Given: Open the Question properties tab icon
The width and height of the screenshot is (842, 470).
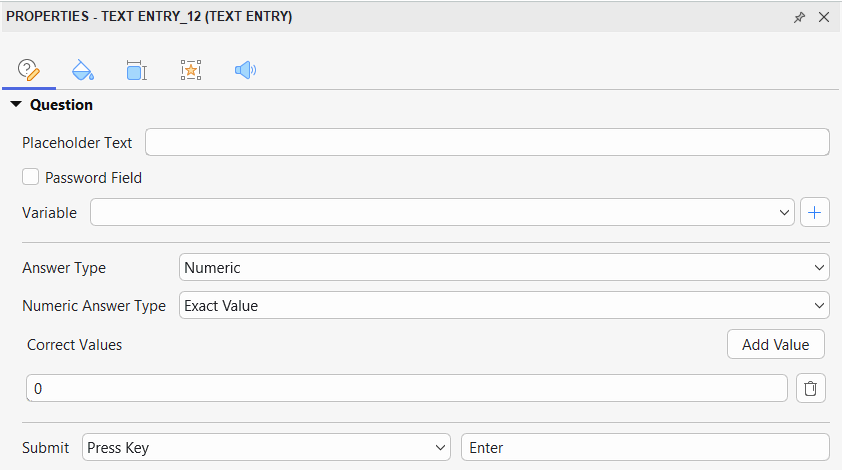Looking at the screenshot, I should tap(29, 70).
